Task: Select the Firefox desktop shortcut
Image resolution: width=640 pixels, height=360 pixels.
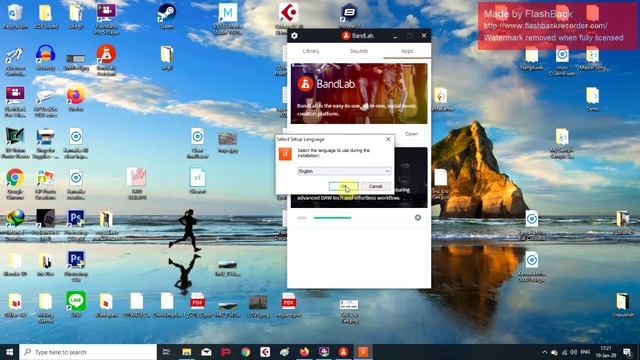Action: [x=76, y=99]
